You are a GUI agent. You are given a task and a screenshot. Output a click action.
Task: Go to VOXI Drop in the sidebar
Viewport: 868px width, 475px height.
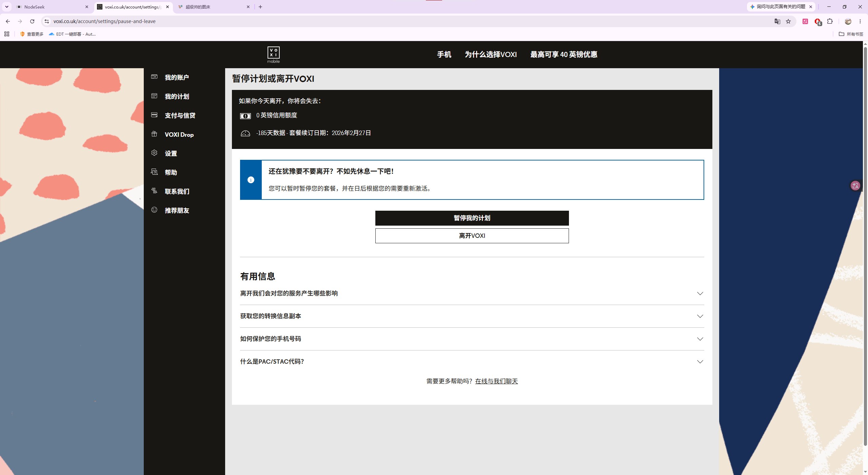click(x=179, y=134)
